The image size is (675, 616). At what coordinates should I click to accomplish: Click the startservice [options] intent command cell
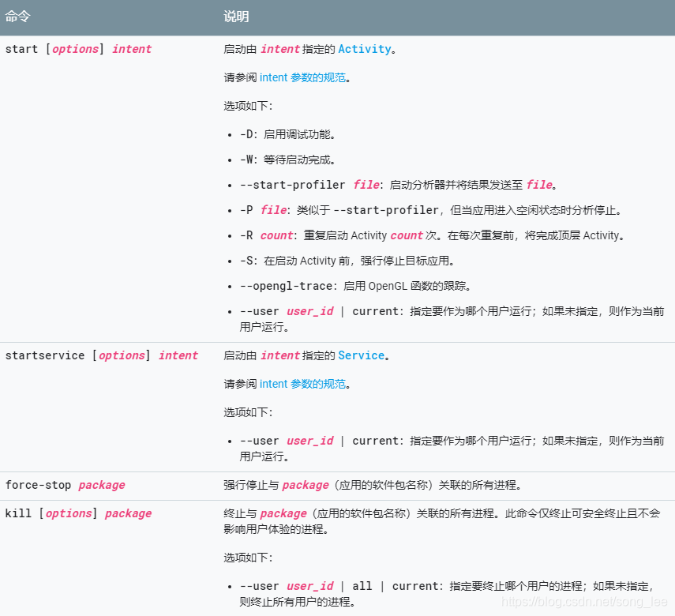pyautogui.click(x=102, y=355)
